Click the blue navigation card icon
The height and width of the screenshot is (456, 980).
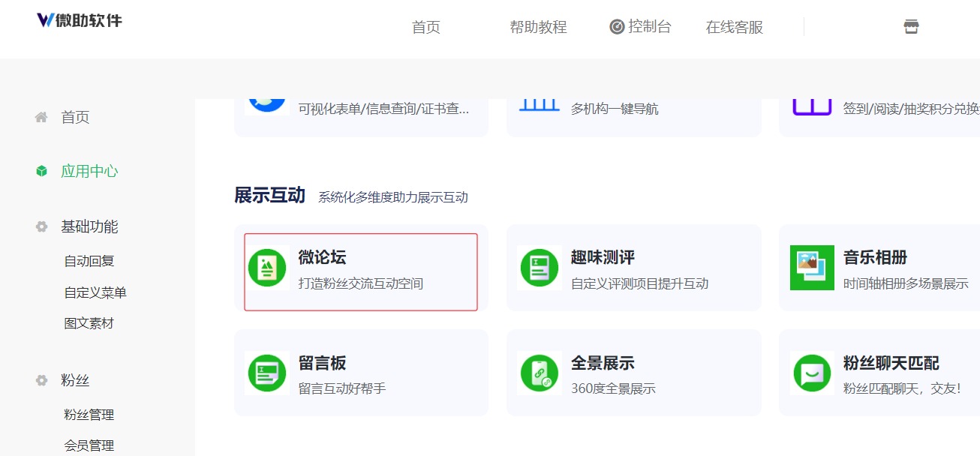point(540,106)
